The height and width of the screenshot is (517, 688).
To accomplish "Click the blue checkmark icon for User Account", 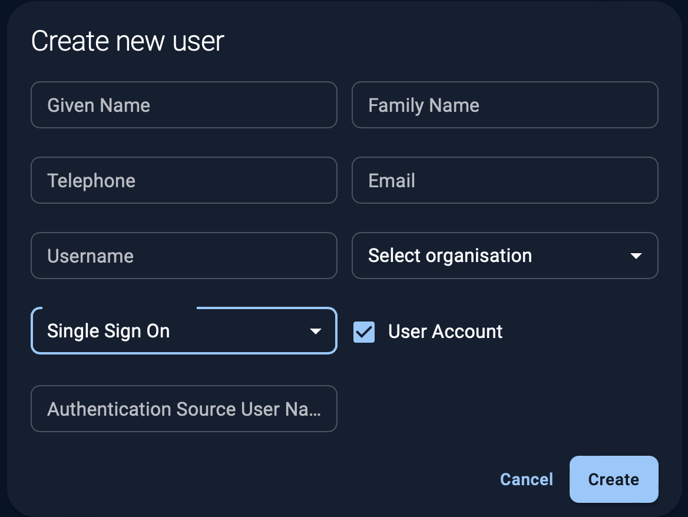I will coord(364,332).
